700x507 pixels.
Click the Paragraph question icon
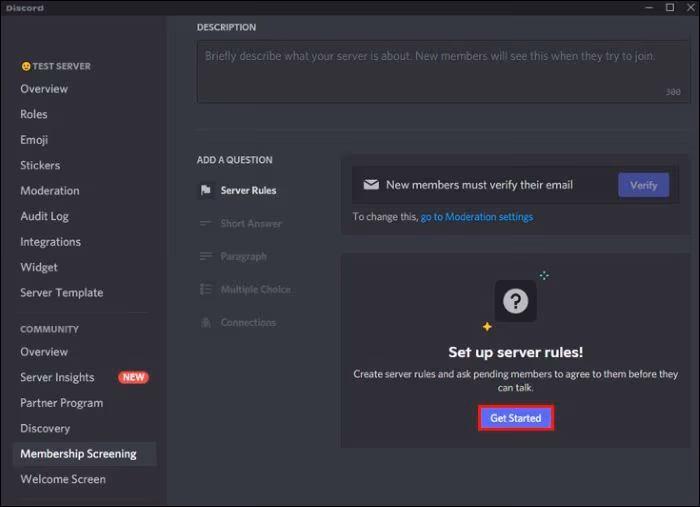pos(205,257)
